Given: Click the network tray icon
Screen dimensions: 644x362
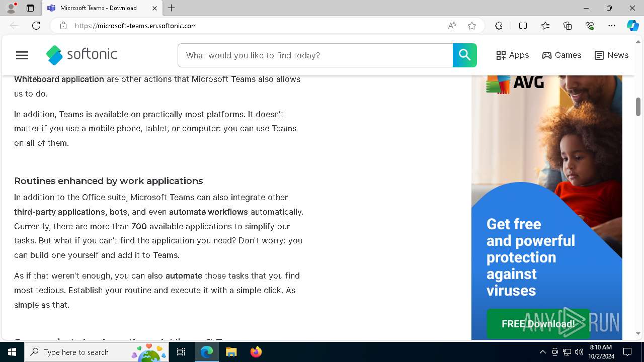Looking at the screenshot, I should pos(567,352).
